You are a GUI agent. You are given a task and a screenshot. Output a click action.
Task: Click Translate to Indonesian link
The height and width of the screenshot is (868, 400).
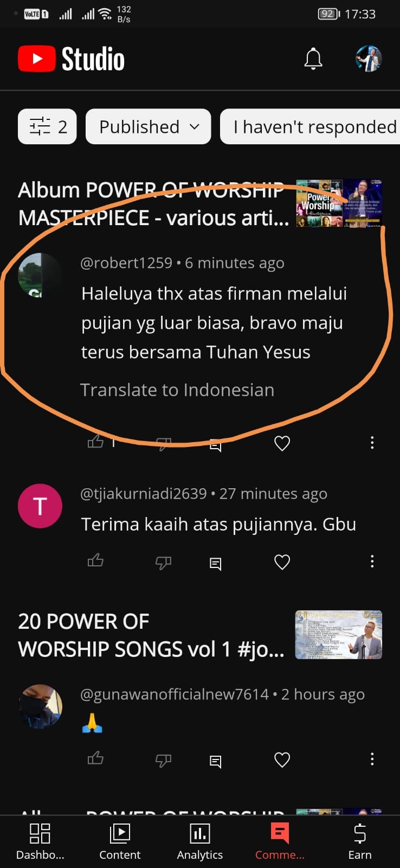(x=177, y=390)
